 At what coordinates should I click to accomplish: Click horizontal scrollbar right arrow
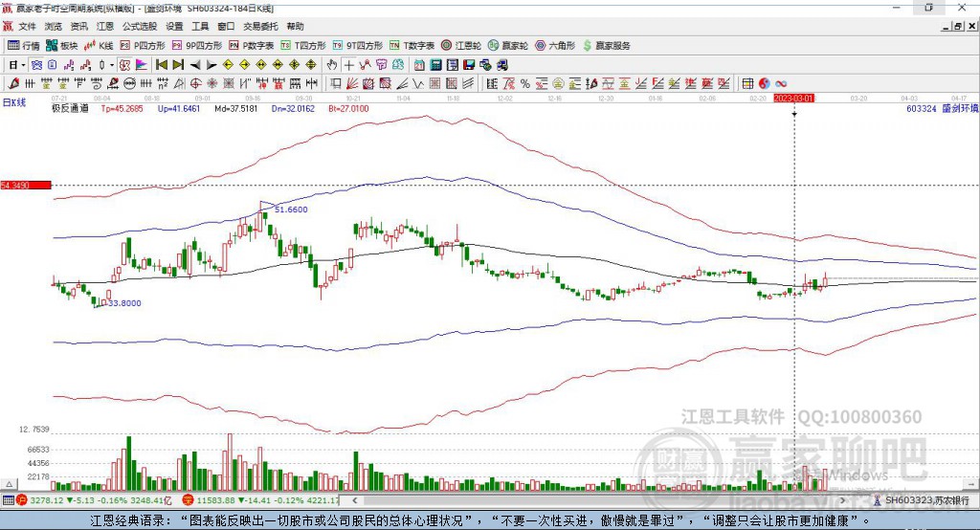[x=842, y=500]
